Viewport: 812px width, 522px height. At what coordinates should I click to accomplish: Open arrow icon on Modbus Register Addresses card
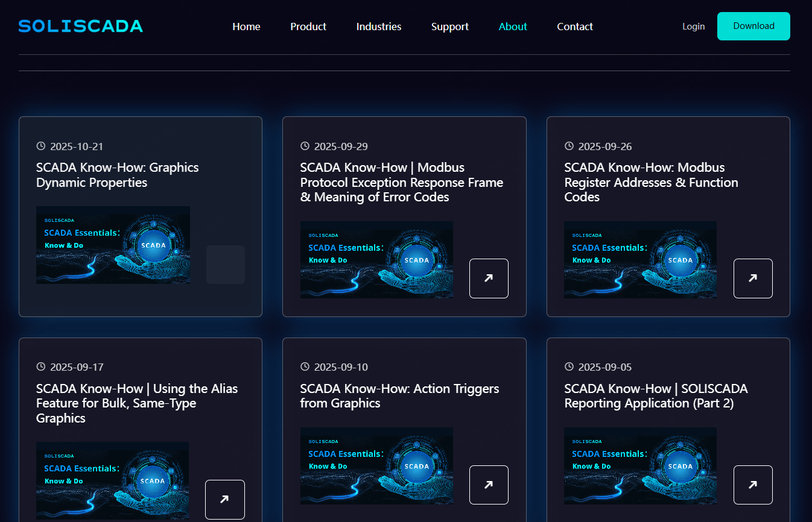(752, 278)
